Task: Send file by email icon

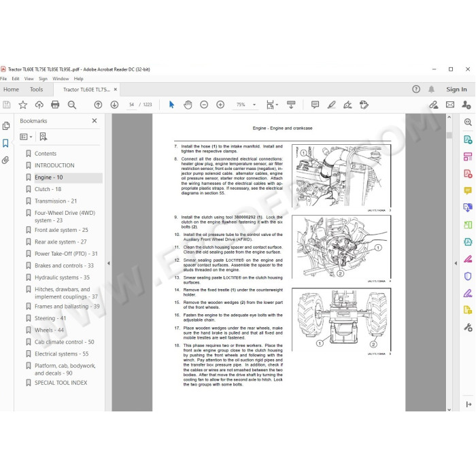Action: click(x=450, y=105)
